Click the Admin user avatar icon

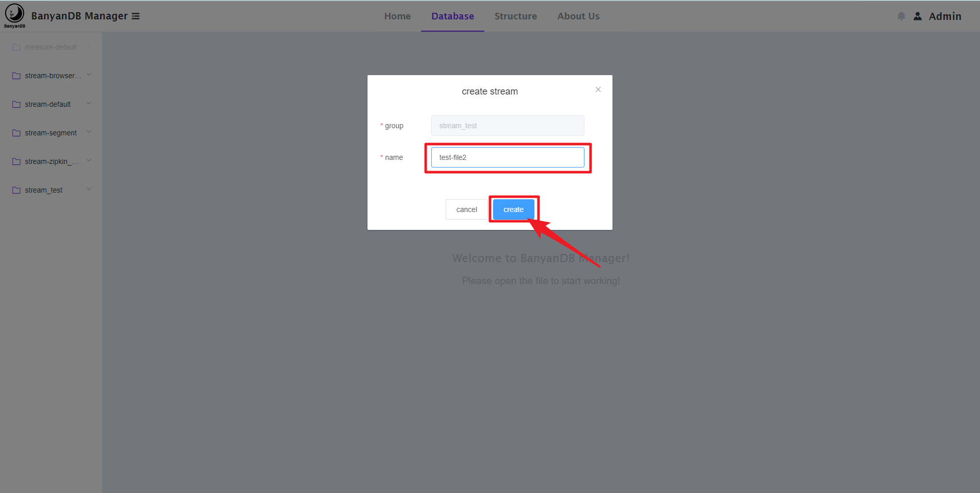coord(918,16)
